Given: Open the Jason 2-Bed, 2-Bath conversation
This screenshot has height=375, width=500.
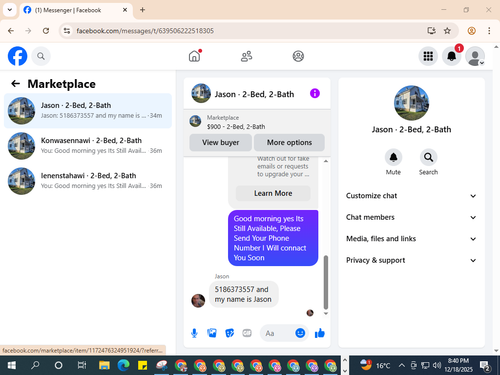Looking at the screenshot, I should [88, 111].
